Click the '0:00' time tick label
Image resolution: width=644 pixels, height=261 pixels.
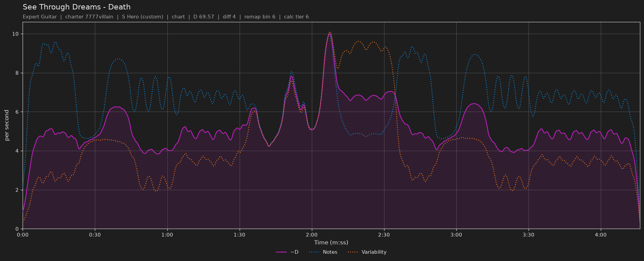tap(23, 235)
